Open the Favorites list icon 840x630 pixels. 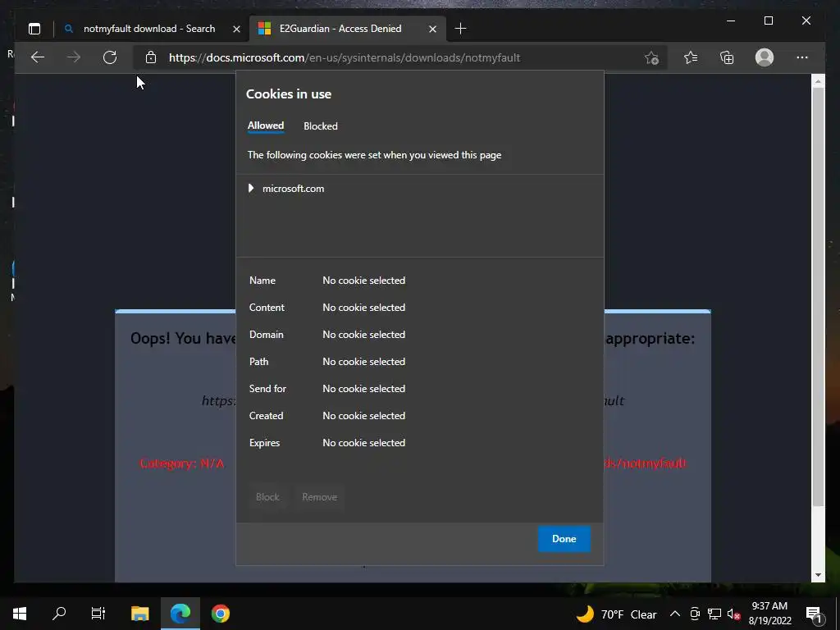coord(691,57)
